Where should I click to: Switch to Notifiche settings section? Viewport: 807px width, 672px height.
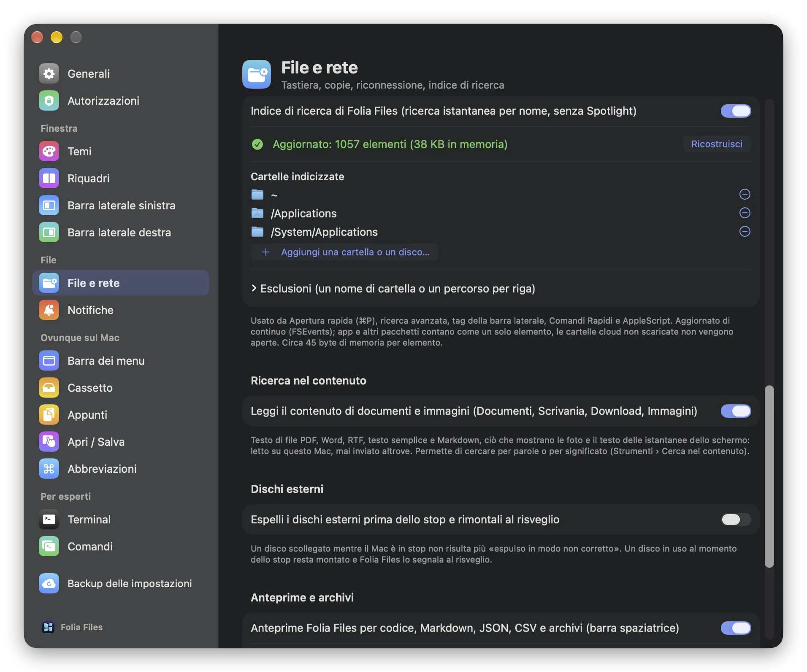121,310
